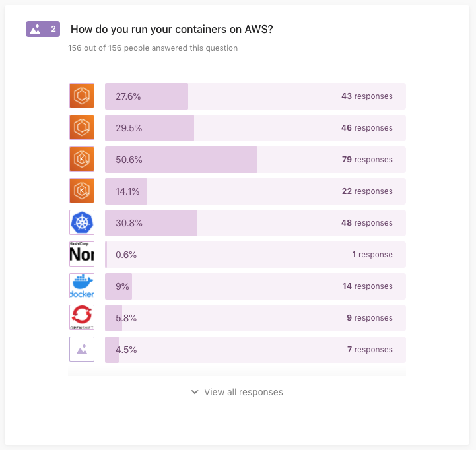This screenshot has height=450, width=476.
Task: Select the EKS icon with 50.6% responses
Action: (x=82, y=159)
